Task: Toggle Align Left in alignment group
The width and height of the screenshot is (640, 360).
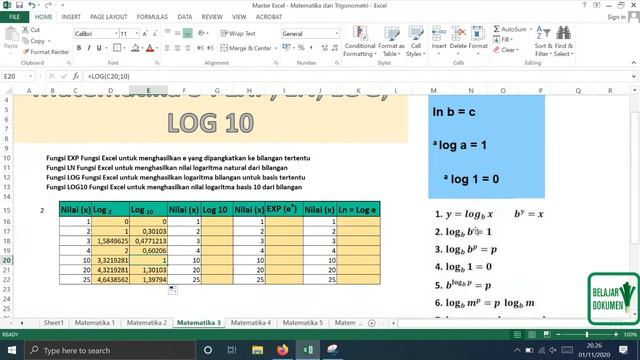Action: pos(168,48)
